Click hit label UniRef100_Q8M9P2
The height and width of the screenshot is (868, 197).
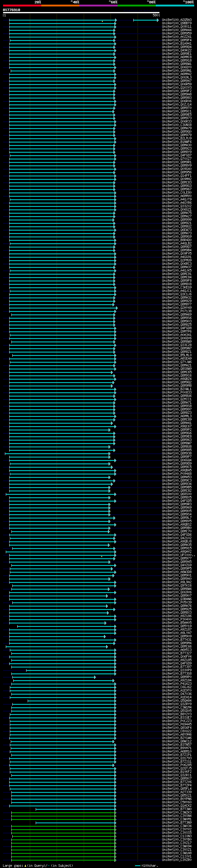point(177,430)
